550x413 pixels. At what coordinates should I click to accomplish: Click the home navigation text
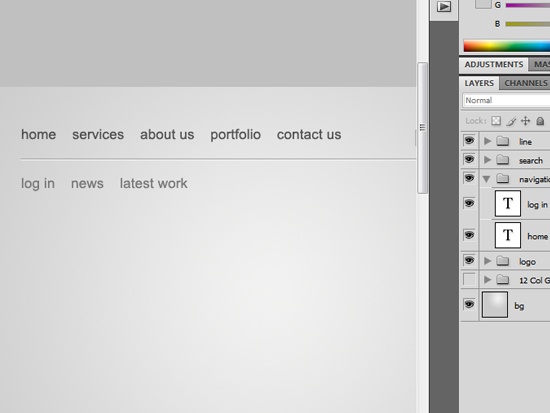coord(39,134)
